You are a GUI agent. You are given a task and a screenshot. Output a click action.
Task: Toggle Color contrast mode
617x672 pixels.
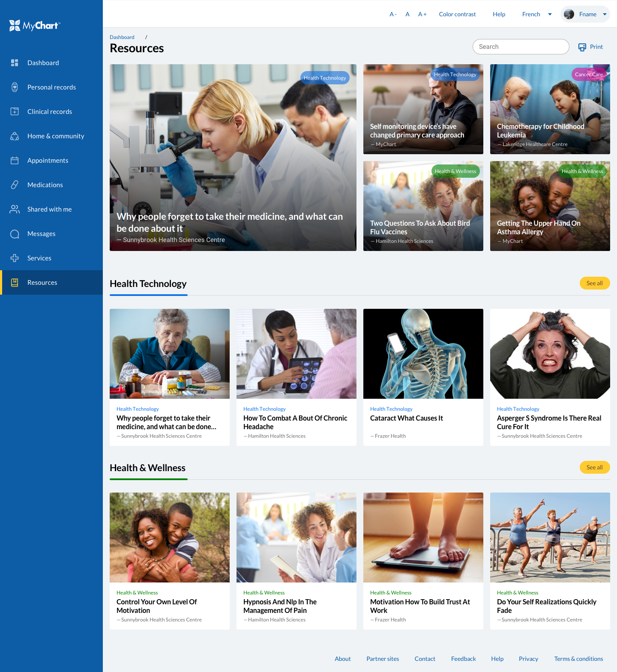457,14
